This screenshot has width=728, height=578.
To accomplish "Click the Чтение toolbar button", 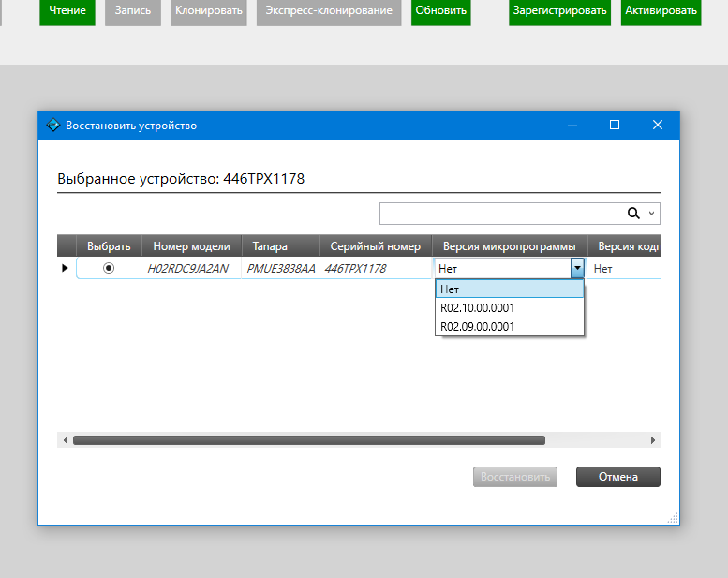I will tap(67, 11).
